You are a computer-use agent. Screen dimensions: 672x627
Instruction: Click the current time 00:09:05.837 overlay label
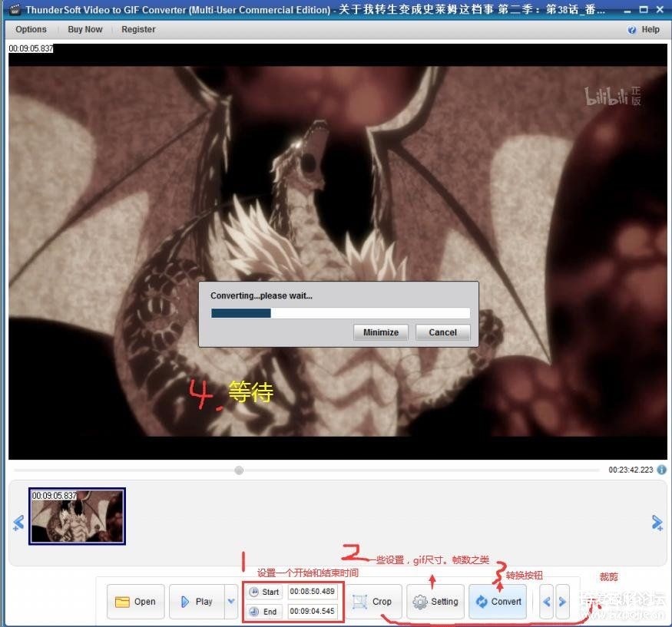click(31, 48)
